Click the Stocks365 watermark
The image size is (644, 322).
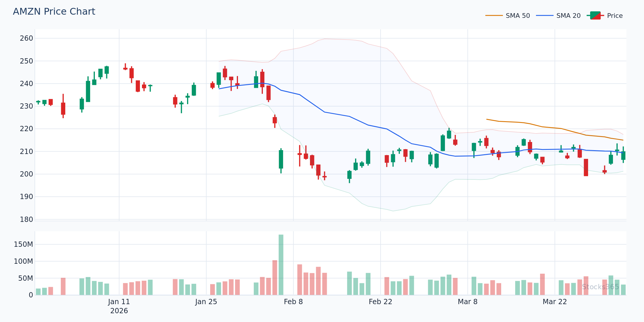(600, 287)
